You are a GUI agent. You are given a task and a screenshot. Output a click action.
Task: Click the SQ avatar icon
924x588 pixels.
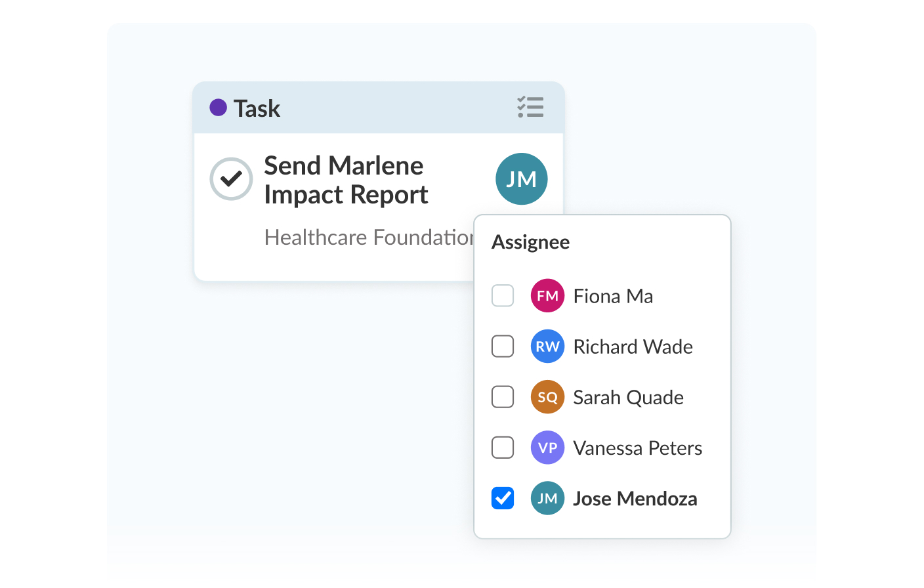547,396
